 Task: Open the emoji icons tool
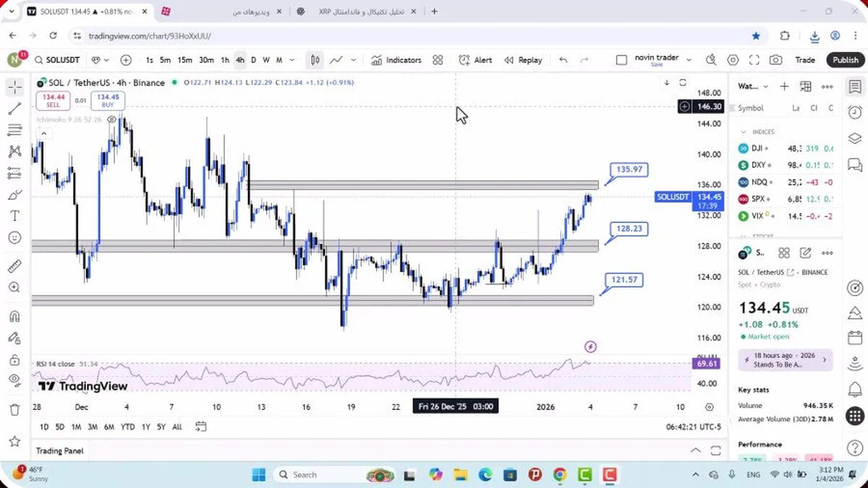[x=14, y=237]
